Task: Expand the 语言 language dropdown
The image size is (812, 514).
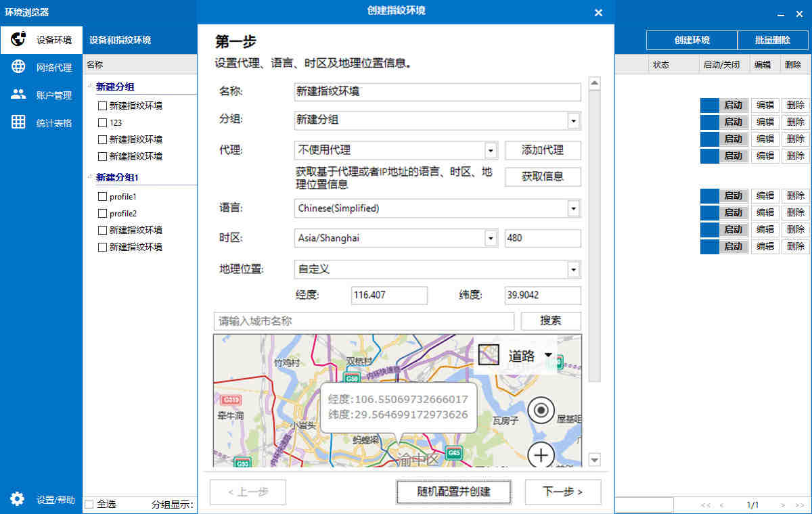Action: (573, 208)
